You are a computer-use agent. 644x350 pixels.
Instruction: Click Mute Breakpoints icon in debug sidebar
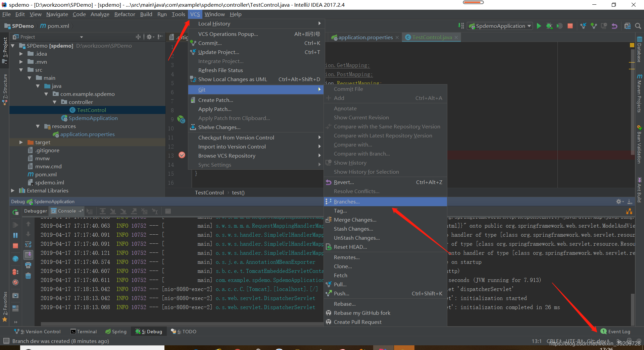(x=15, y=282)
